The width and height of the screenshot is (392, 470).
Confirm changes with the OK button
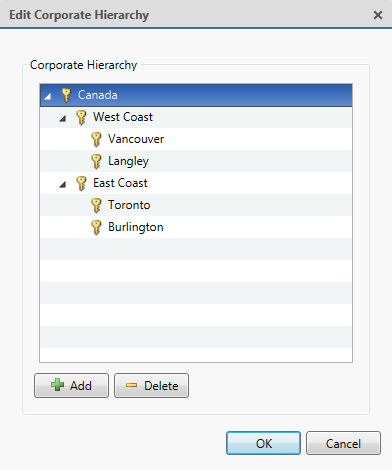[263, 443]
